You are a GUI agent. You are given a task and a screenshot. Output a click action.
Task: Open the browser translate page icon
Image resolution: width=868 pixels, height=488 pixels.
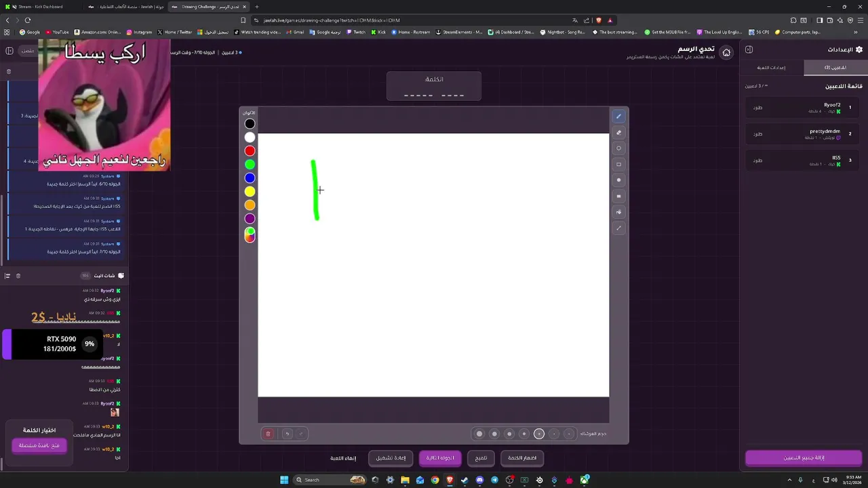click(575, 20)
